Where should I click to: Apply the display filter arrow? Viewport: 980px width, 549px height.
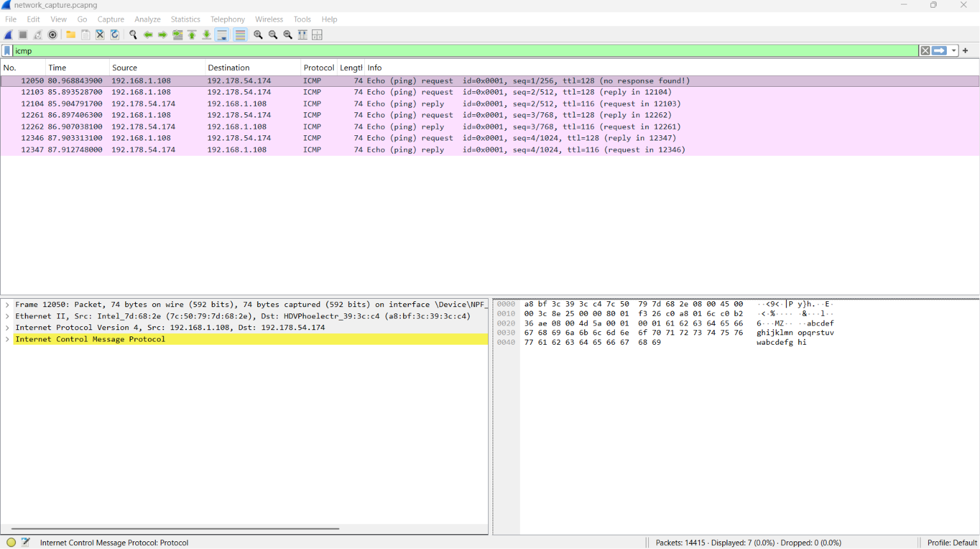tap(939, 50)
